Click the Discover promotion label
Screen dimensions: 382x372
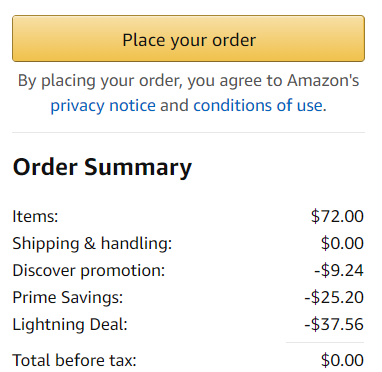[89, 270]
